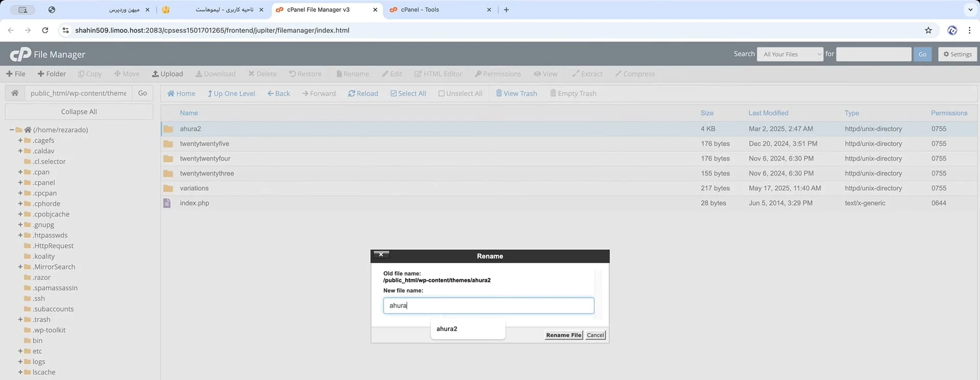
Task: Open Settings with the gear button
Action: click(x=957, y=54)
